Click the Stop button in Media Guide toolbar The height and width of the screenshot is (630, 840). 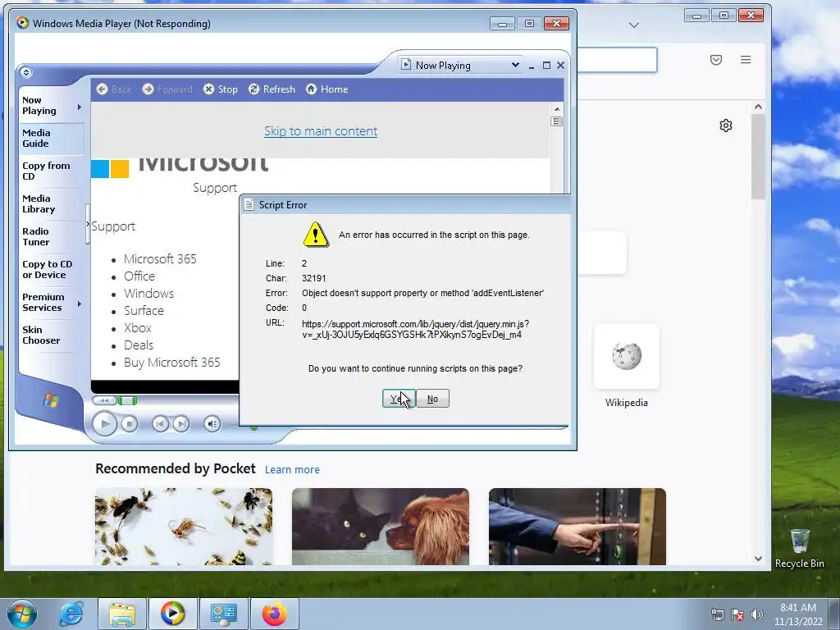click(x=220, y=89)
